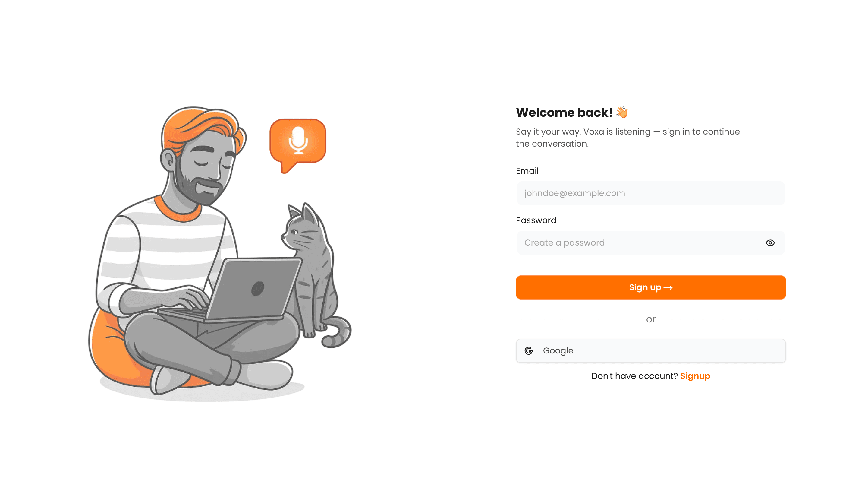Click the Password field label
The width and height of the screenshot is (868, 485).
(x=536, y=220)
